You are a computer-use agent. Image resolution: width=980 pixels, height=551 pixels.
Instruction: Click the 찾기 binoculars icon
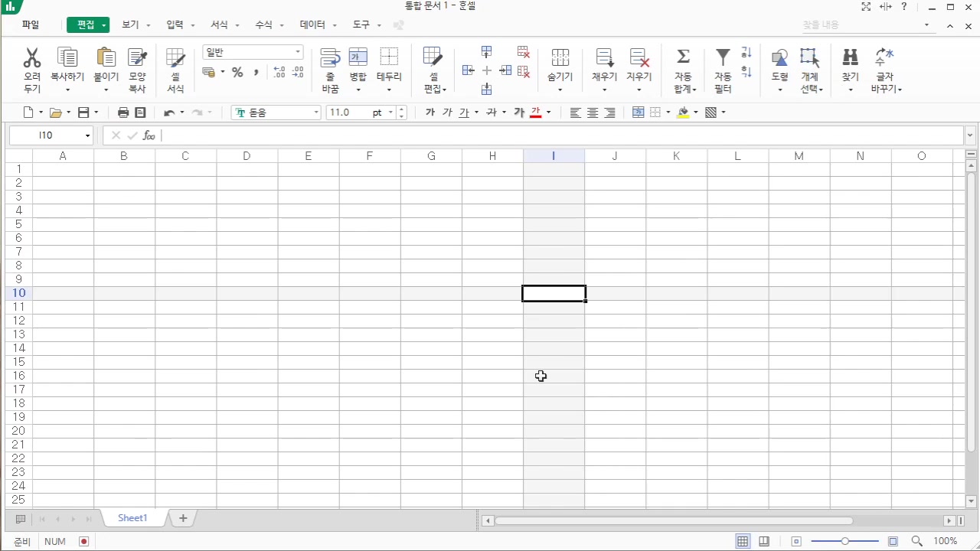[850, 58]
